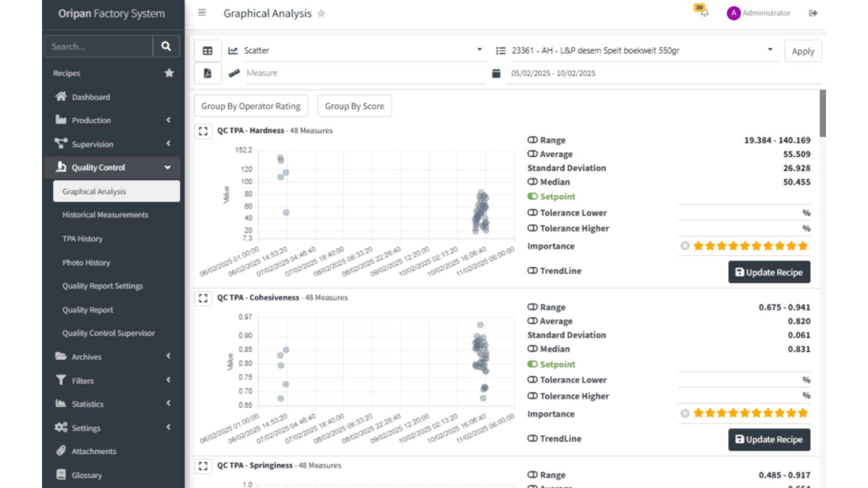Screen dimensions: 868x488
Task: Collapse the sidebar with the hamburger icon
Action: point(202,13)
